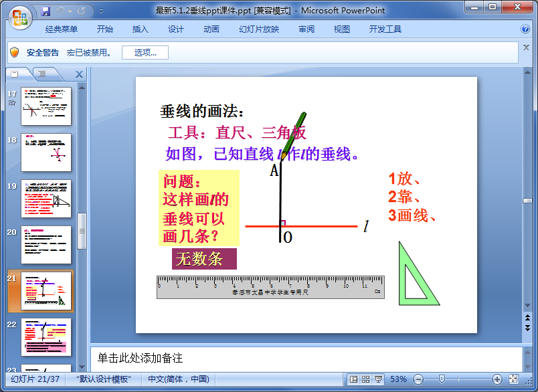Image resolution: width=538 pixels, height=392 pixels.
Task: Select slide 20 thumbnail
Action: (x=46, y=245)
